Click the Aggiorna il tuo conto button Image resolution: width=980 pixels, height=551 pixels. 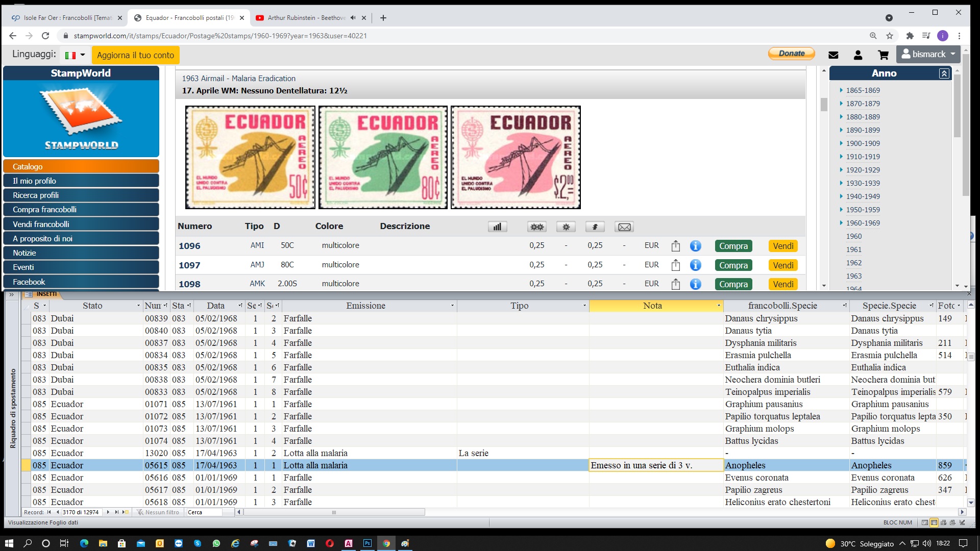[135, 55]
